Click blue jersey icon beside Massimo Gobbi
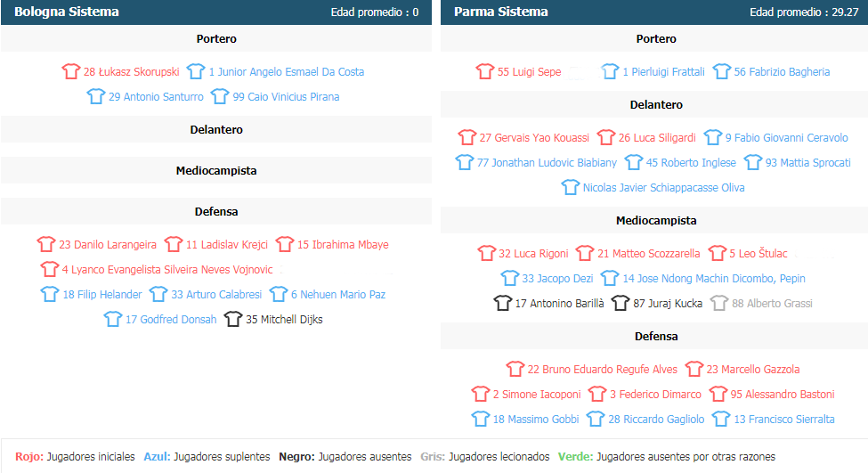 [x=481, y=419]
